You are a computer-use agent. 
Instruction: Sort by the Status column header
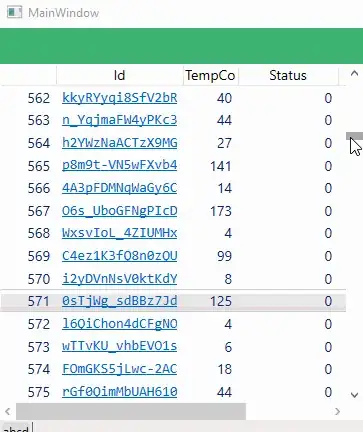coord(288,75)
